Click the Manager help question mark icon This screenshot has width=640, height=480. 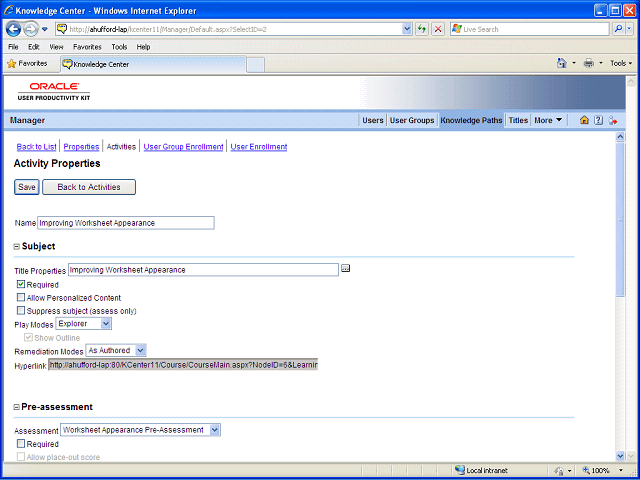click(x=598, y=120)
